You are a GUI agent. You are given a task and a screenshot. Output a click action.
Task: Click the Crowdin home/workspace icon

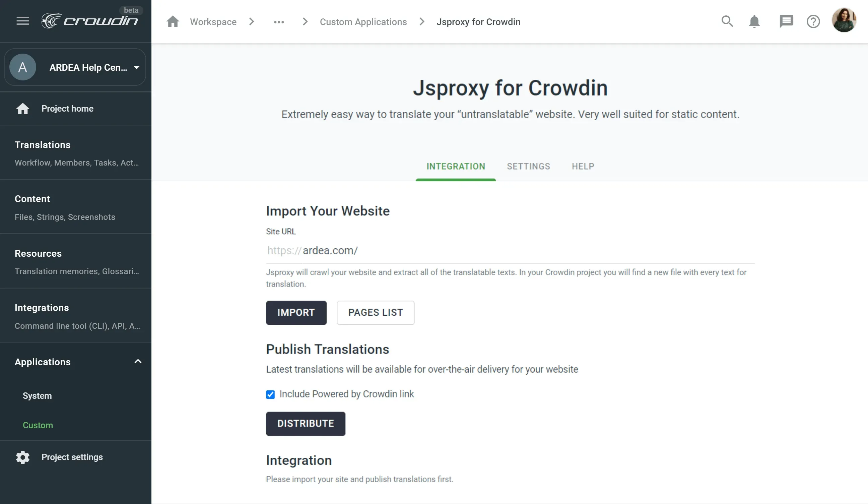pyautogui.click(x=172, y=21)
